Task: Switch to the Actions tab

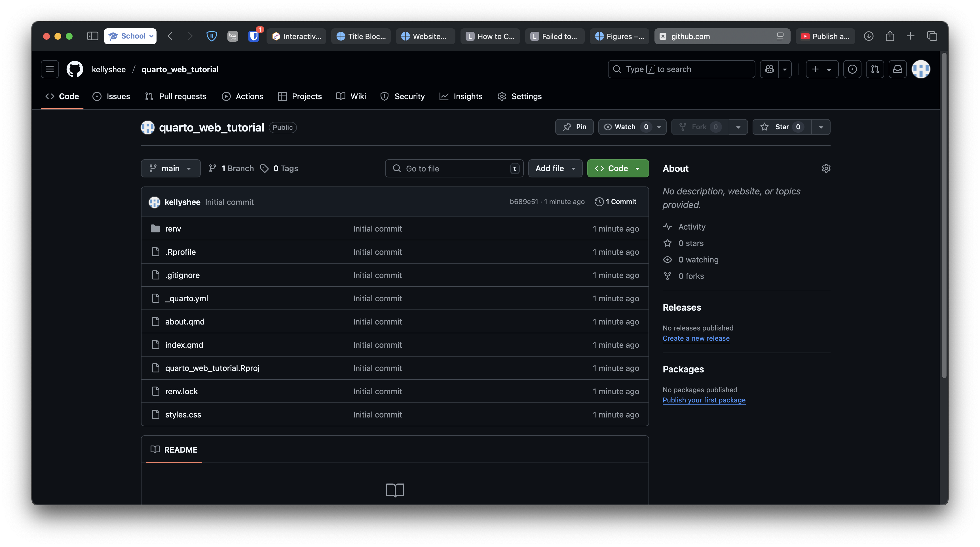Action: tap(242, 96)
